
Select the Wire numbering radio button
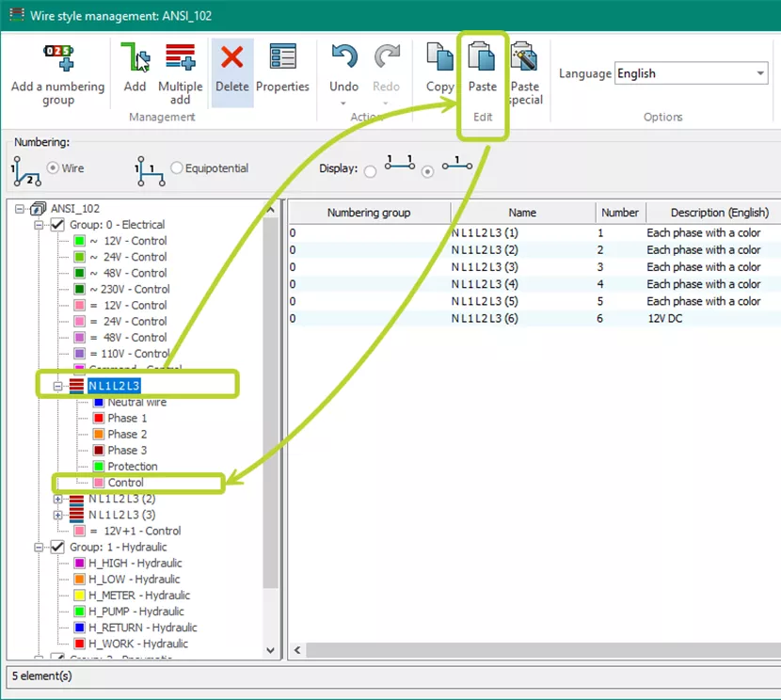tap(54, 168)
